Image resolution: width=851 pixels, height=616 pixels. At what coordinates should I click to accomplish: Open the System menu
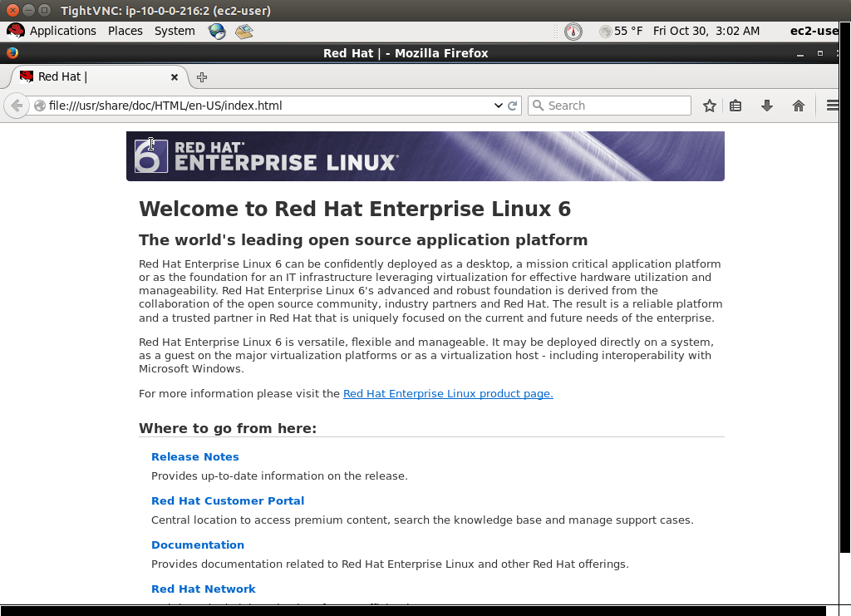pyautogui.click(x=175, y=31)
